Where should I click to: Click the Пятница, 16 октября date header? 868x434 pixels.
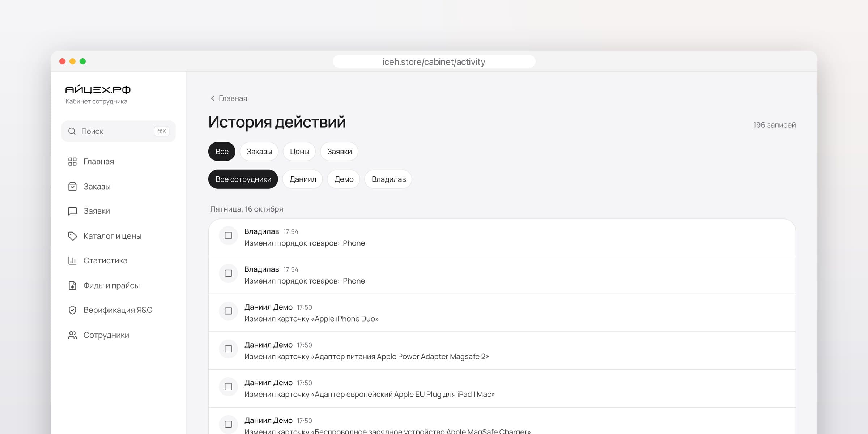(247, 209)
